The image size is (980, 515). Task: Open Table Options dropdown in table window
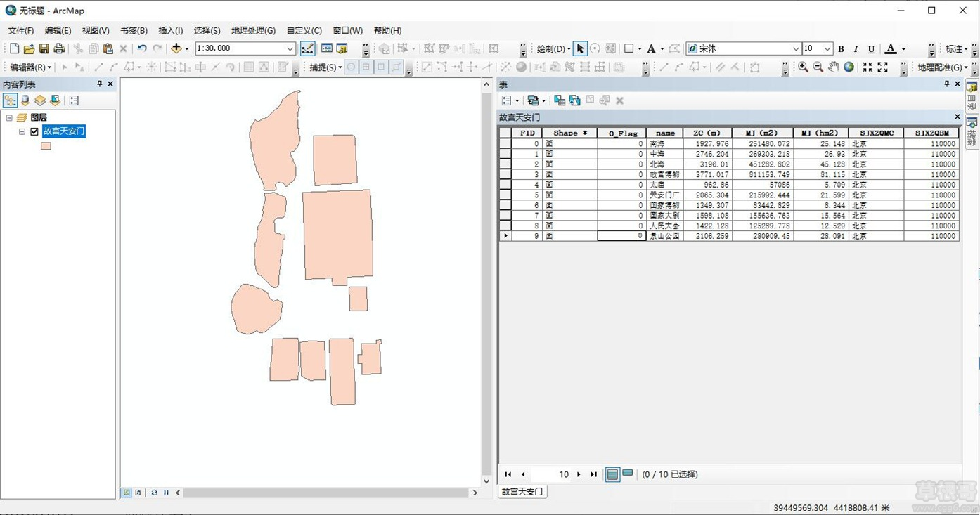pyautogui.click(x=510, y=100)
